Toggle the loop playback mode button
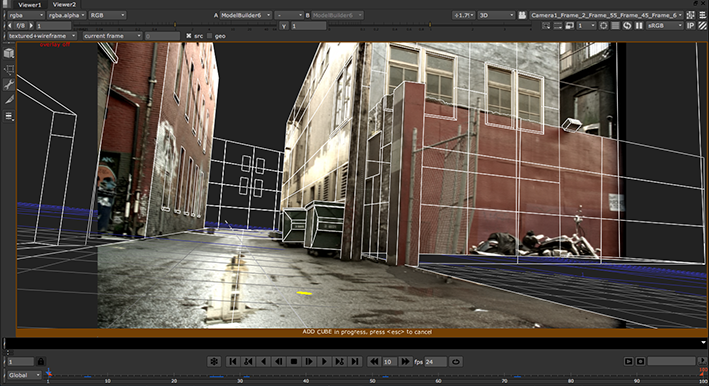Viewport: 709px width, 386px height. [456, 362]
